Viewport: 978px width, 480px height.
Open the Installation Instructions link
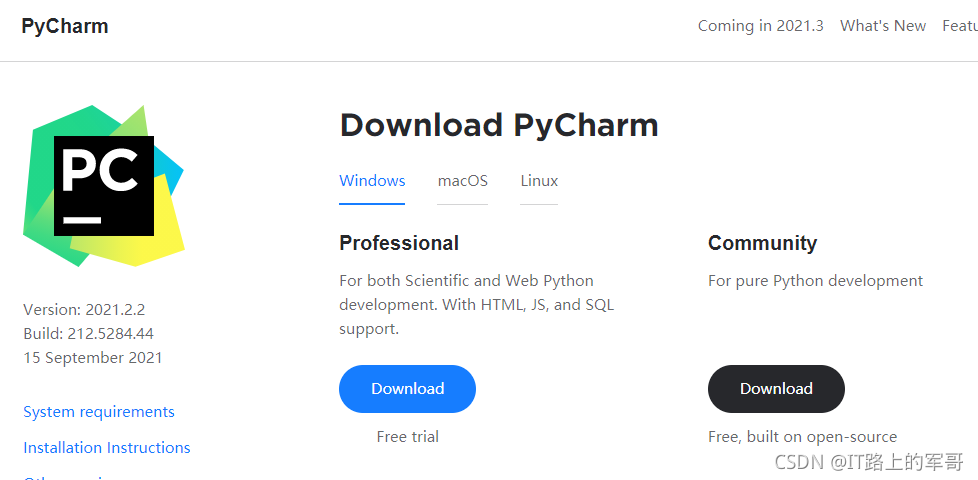[107, 448]
